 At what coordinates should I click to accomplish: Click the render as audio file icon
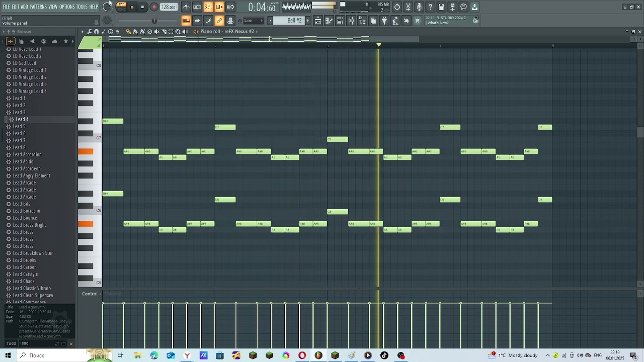pyautogui.click(x=452, y=7)
